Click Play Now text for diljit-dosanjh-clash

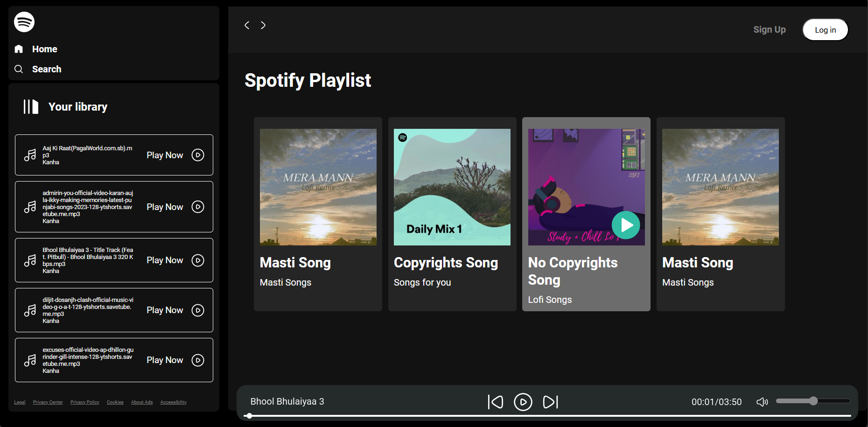(x=165, y=310)
